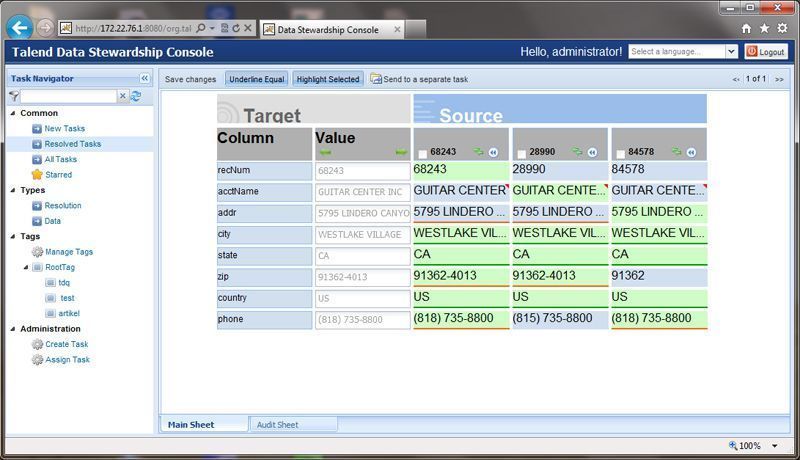Click blue rewind icon for source 68243
Image resolution: width=800 pixels, height=460 pixels.
pyautogui.click(x=493, y=152)
